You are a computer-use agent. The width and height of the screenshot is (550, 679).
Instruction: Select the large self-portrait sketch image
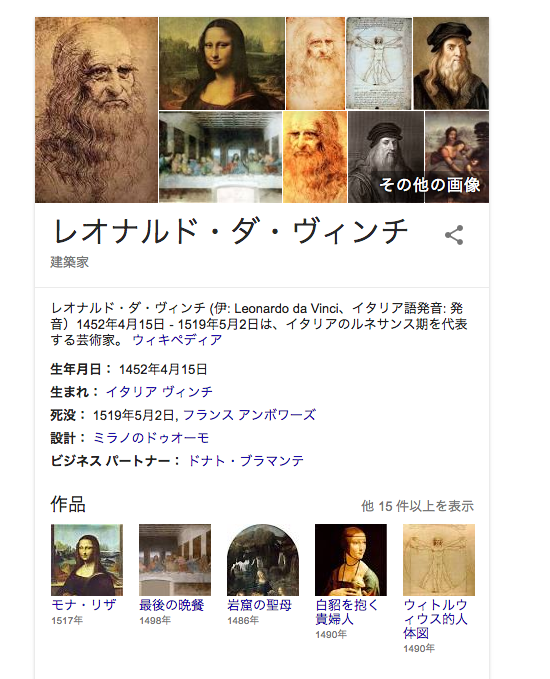(96, 110)
